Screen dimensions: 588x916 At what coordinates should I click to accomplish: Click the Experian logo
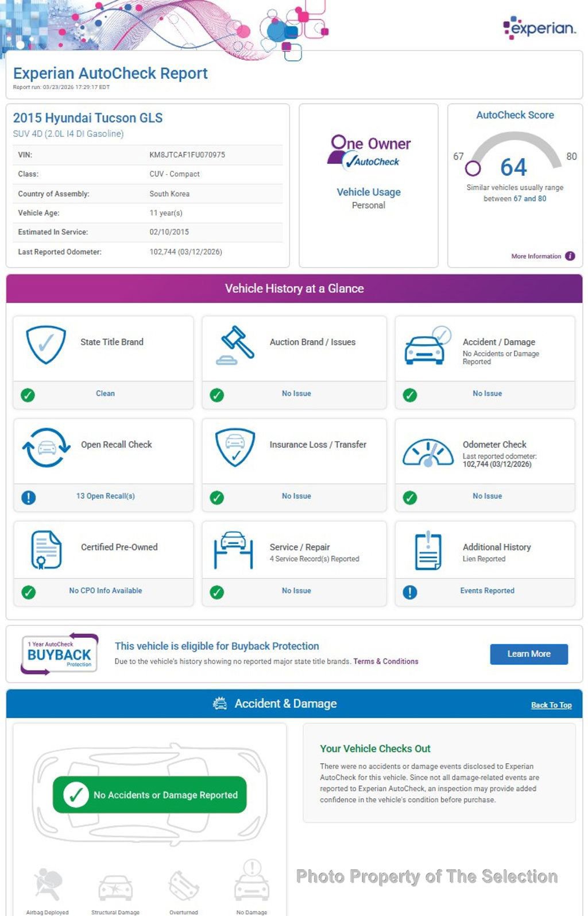coord(539,27)
